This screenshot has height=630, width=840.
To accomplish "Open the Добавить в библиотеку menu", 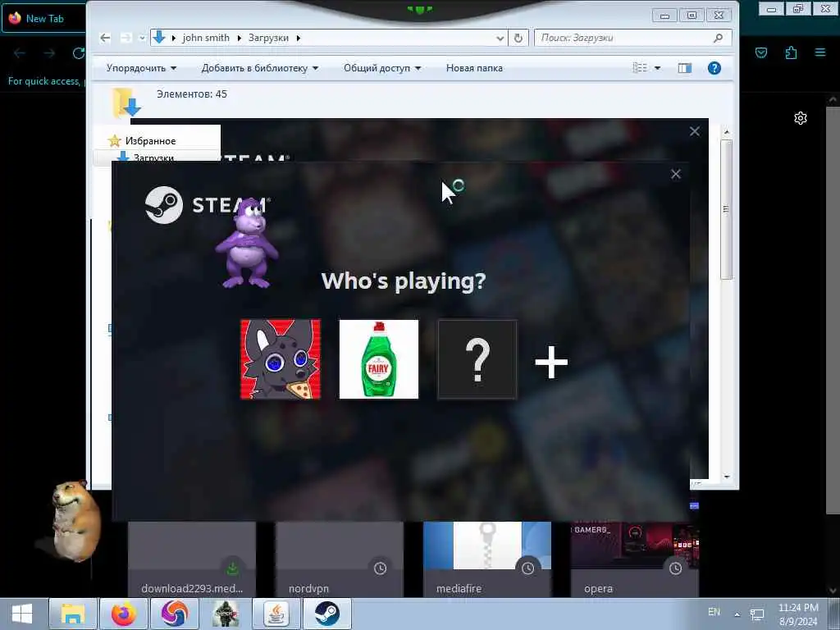I will click(x=260, y=68).
